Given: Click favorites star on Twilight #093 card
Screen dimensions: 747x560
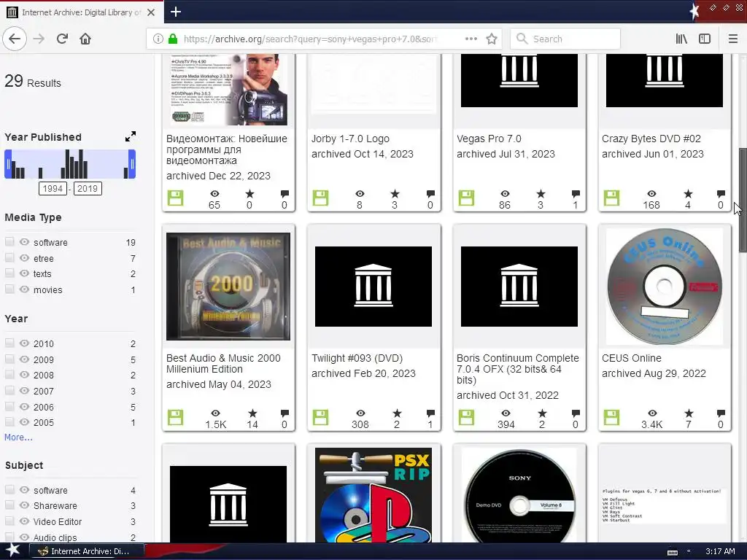Looking at the screenshot, I should (397, 413).
